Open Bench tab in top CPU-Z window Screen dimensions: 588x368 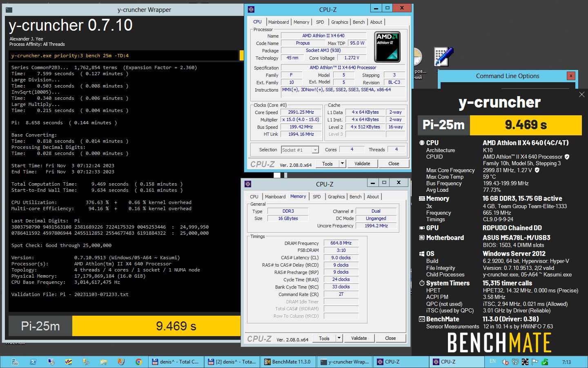(x=359, y=22)
